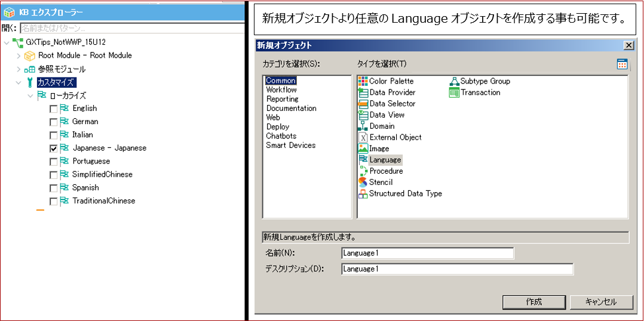Choose the Data Provider type icon
Viewport: 644px width, 321px height.
pyautogui.click(x=363, y=92)
